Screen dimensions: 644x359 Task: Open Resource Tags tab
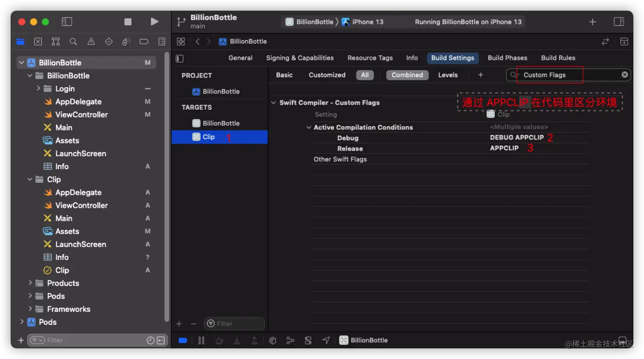(x=370, y=58)
